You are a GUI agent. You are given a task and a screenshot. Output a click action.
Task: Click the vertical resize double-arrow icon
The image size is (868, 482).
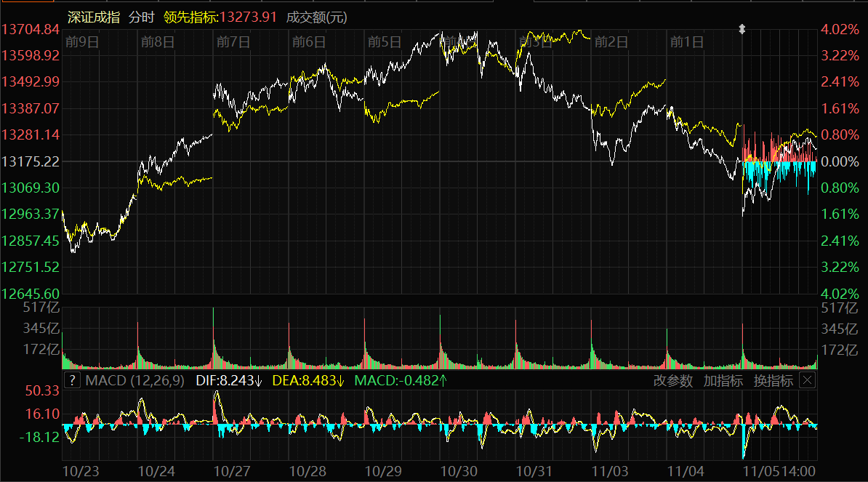tap(742, 29)
